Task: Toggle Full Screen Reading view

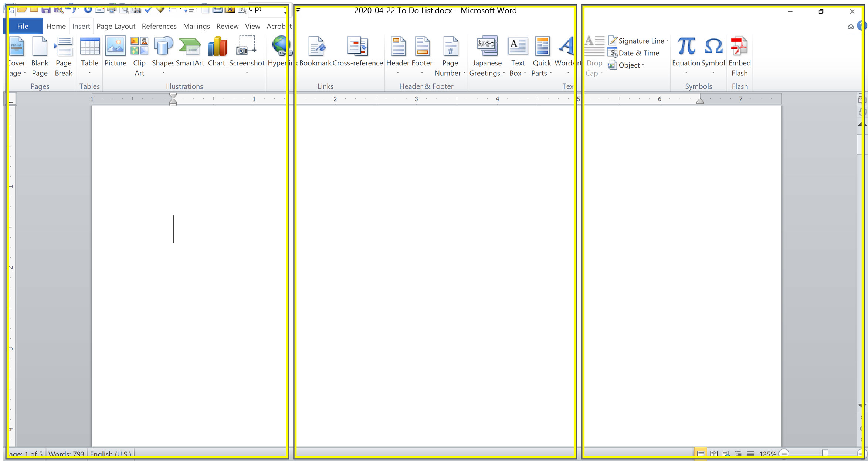Action: (714, 454)
